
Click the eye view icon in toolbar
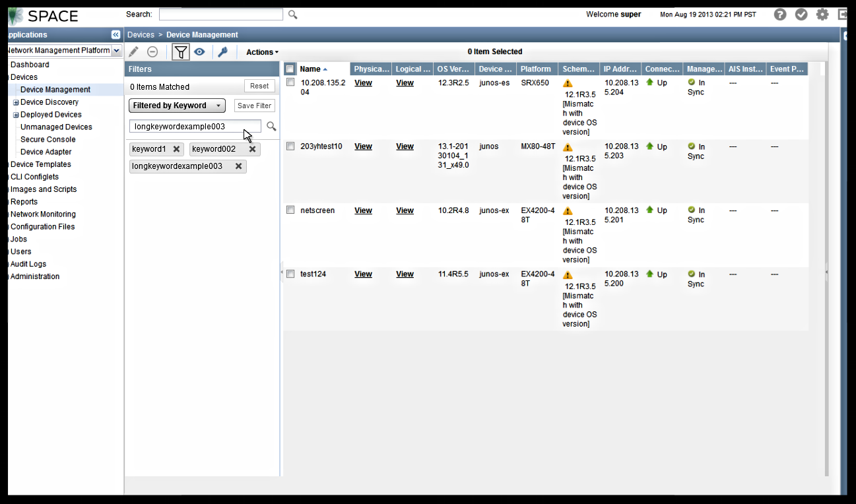click(199, 51)
